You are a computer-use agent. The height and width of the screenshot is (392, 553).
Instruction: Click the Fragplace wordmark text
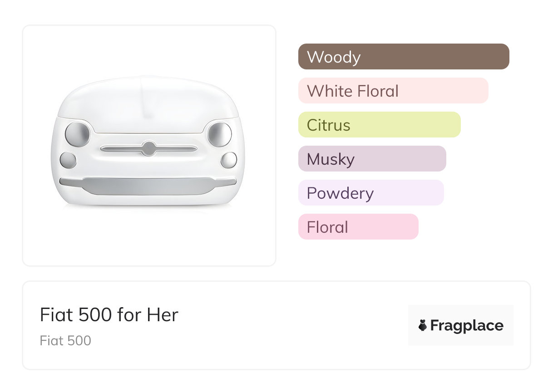click(467, 325)
